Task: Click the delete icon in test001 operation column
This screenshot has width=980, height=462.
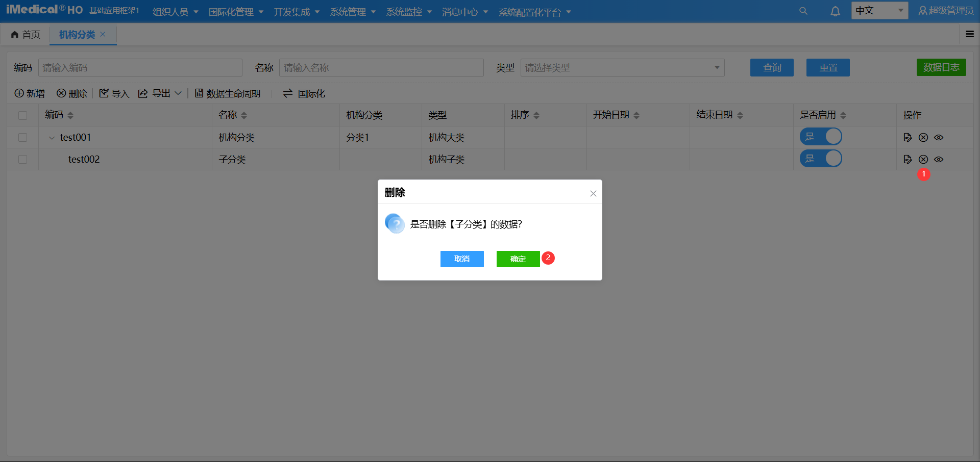Action: [923, 137]
